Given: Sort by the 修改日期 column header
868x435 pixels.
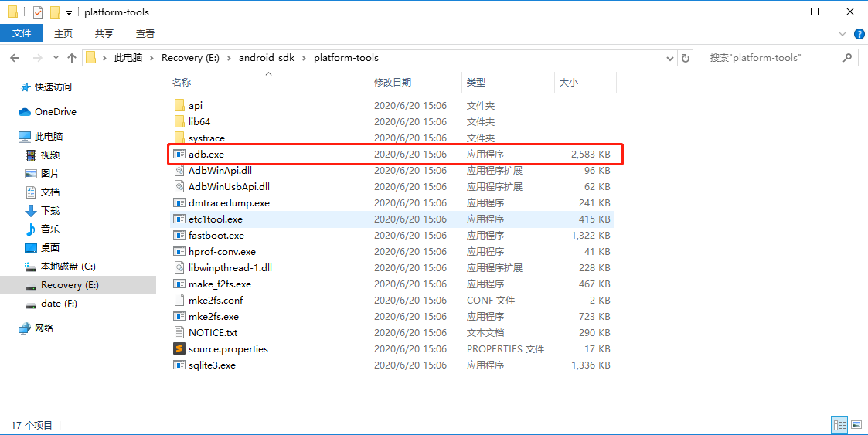Looking at the screenshot, I should (x=393, y=83).
